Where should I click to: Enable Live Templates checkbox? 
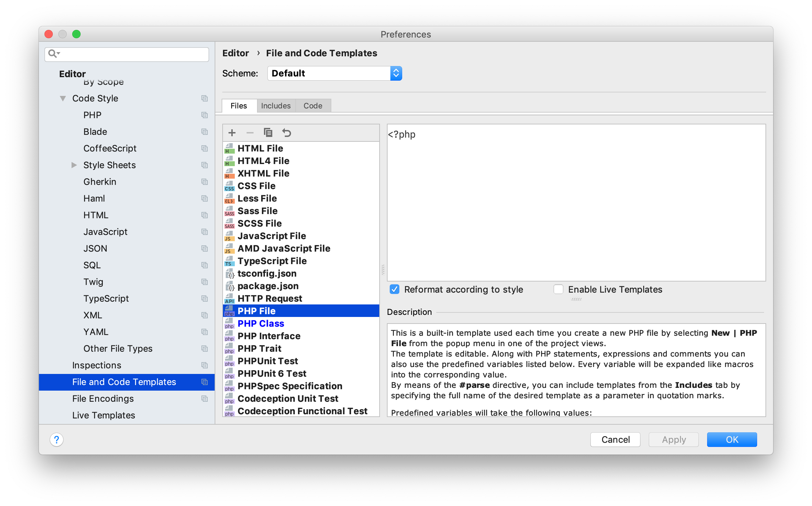pos(558,289)
